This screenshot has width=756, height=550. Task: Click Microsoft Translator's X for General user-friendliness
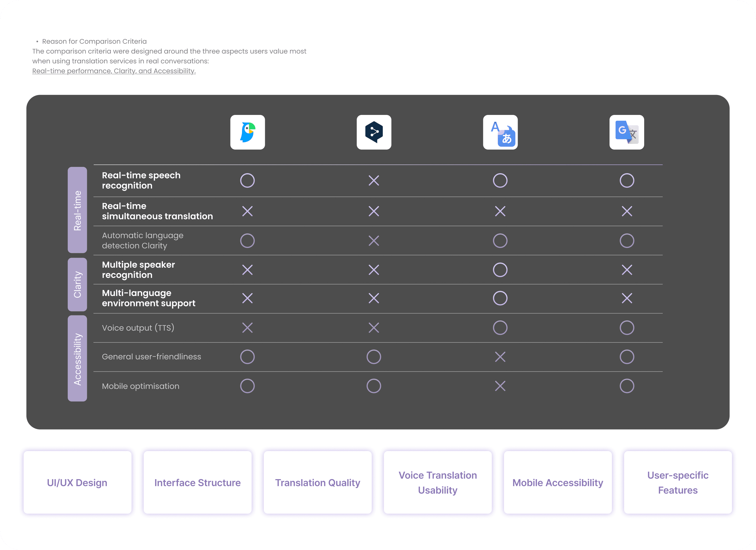500,357
